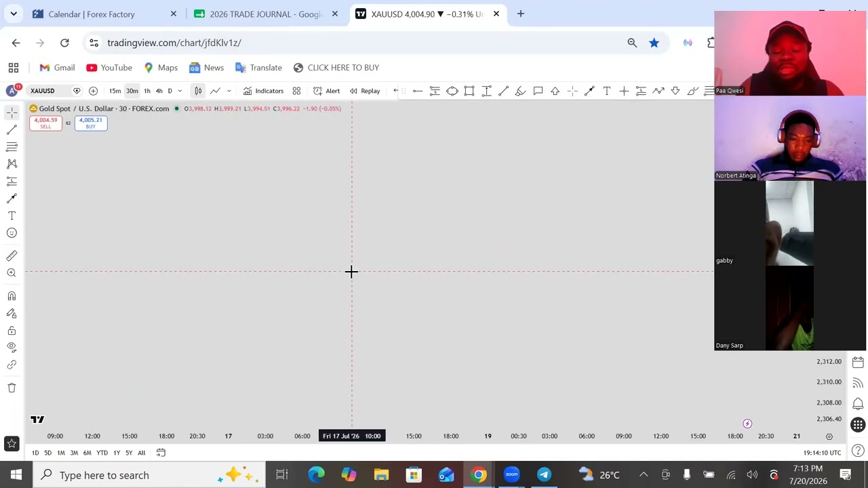Select the 30m timeframe
868x488 pixels.
pyautogui.click(x=132, y=91)
